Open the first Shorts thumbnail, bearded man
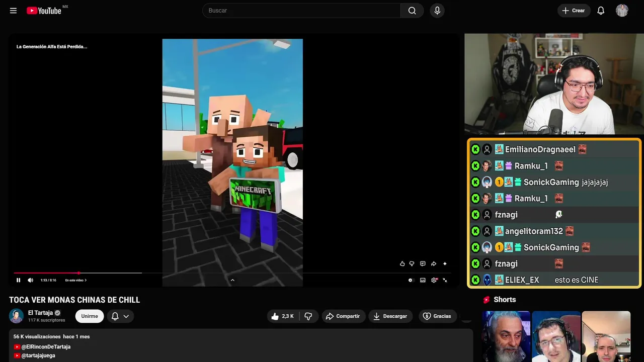This screenshot has width=644, height=362. 506,336
